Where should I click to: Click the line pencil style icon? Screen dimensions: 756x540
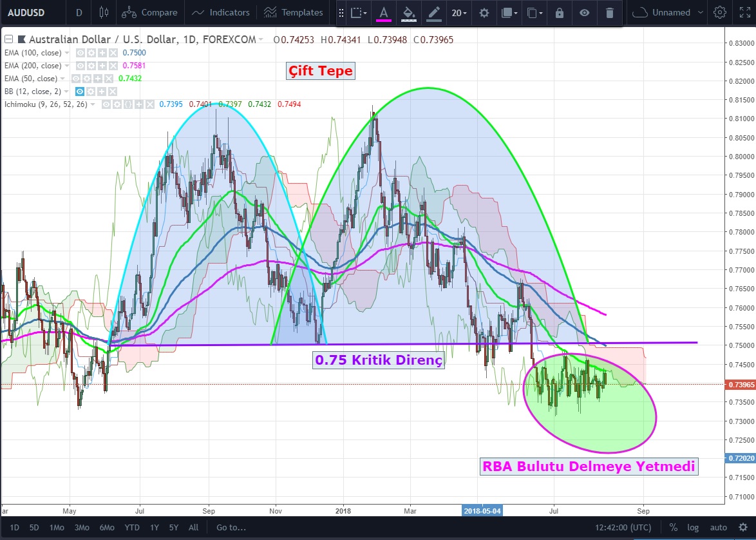(433, 13)
